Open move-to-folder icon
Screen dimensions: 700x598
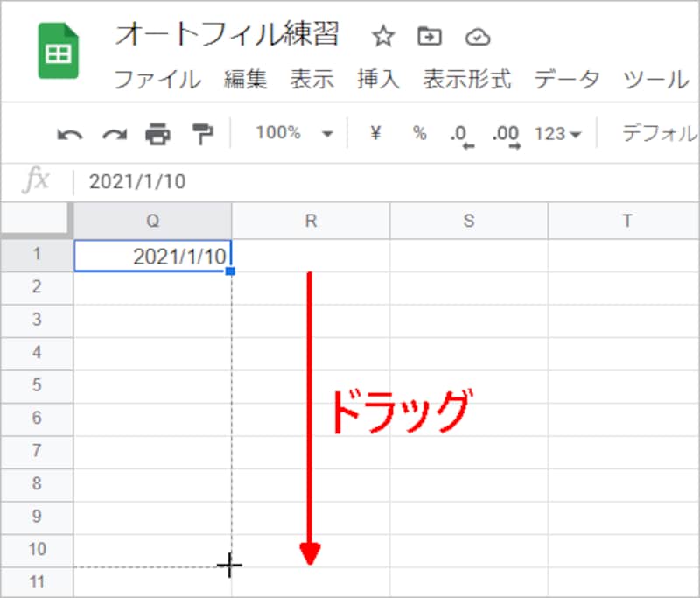click(x=429, y=37)
